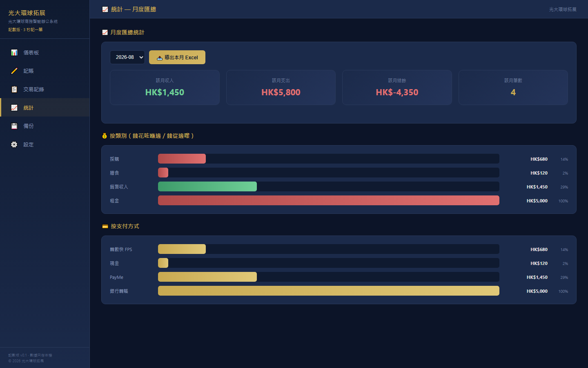Click the 統計 chart icon in sidebar
This screenshot has height=368, width=588.
tap(14, 108)
